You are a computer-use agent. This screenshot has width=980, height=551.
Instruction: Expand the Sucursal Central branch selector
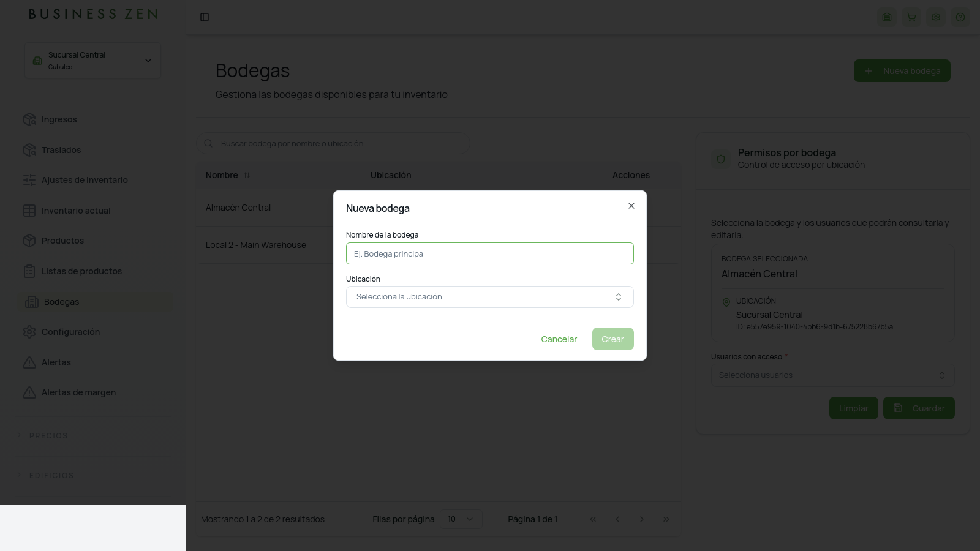93,60
